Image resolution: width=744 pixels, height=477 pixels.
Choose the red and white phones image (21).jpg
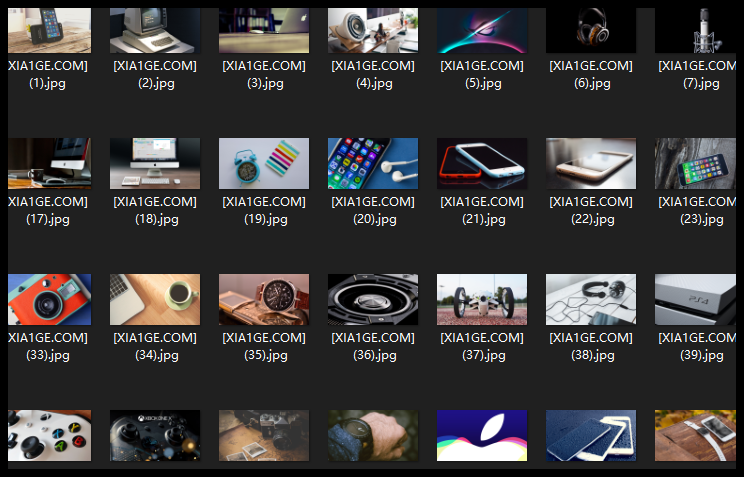pyautogui.click(x=482, y=163)
